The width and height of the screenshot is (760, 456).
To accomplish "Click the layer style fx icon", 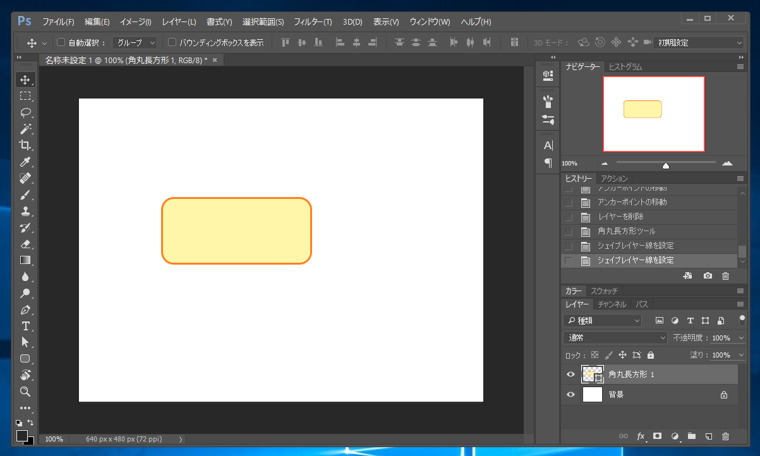I will (x=641, y=437).
